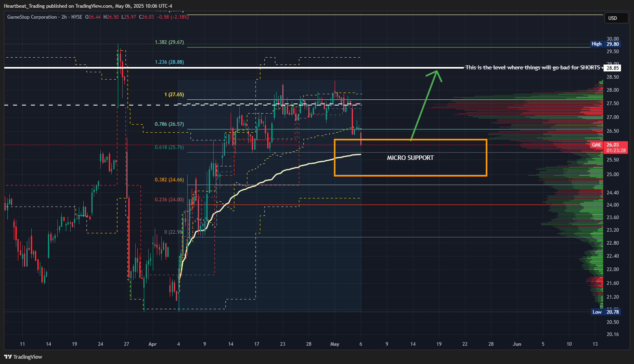Click the 01:23:28 candle countdown timer
This screenshot has width=634, height=364.
click(616, 151)
